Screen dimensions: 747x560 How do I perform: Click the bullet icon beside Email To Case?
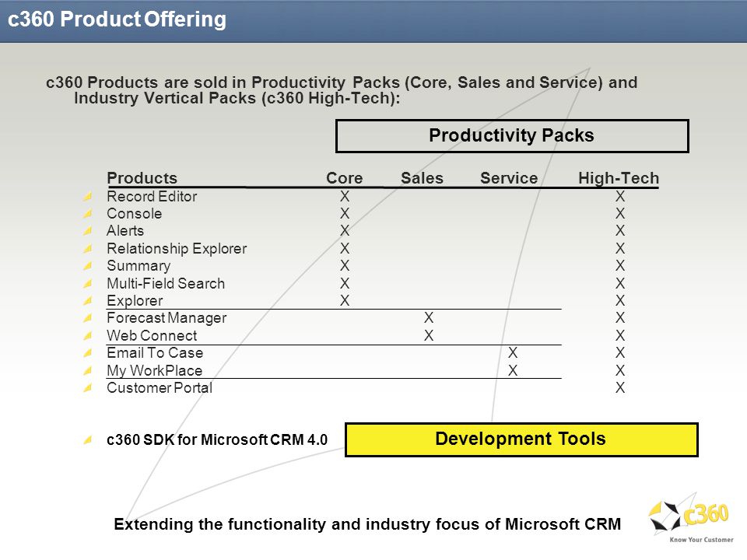tap(88, 353)
